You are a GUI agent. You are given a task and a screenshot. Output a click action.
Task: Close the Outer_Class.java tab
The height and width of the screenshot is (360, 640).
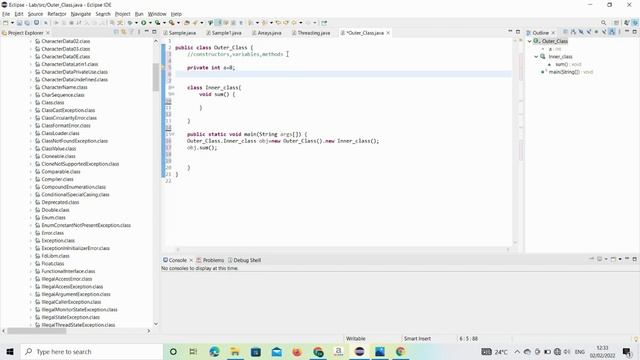tap(388, 33)
